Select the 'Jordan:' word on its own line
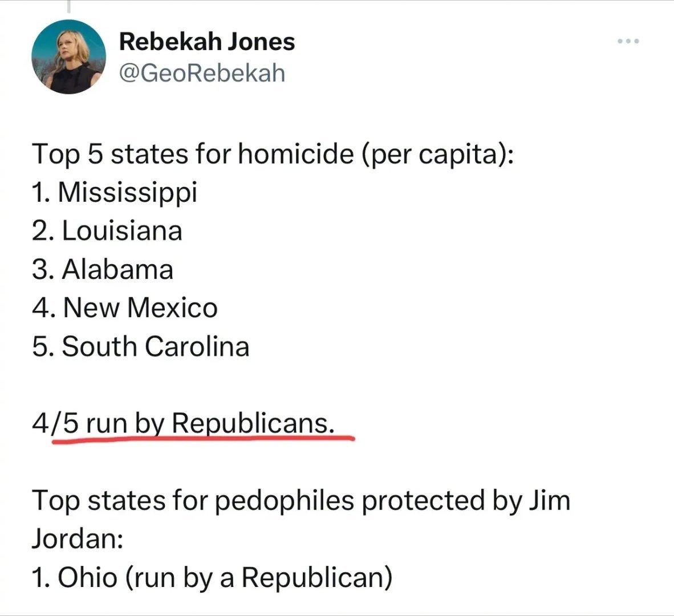 click(78, 538)
